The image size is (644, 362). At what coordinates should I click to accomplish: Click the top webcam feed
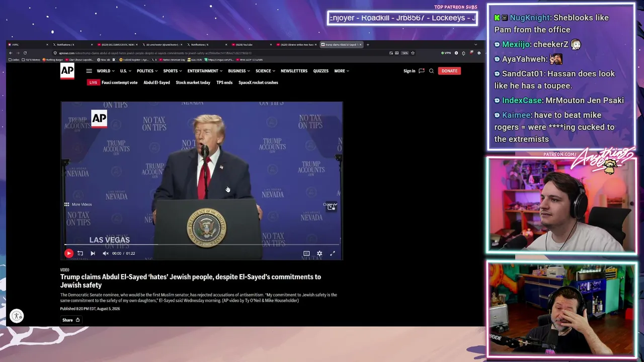561,205
